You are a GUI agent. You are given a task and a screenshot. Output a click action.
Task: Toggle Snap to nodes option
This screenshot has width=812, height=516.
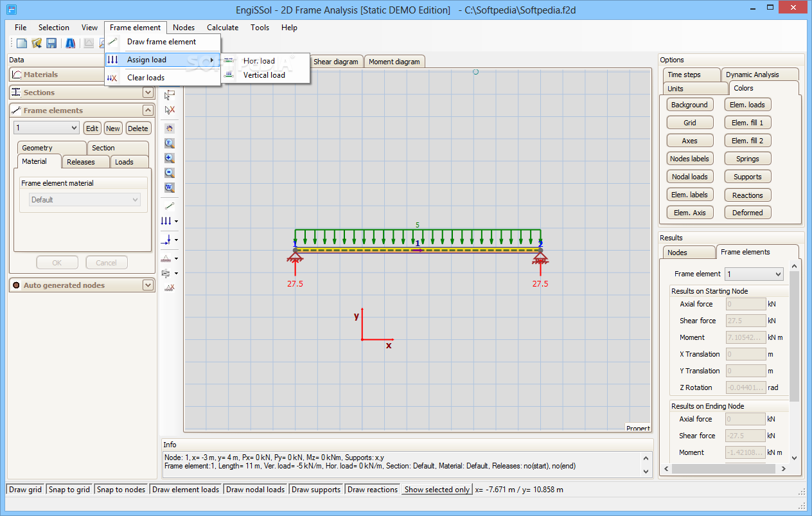tap(121, 490)
